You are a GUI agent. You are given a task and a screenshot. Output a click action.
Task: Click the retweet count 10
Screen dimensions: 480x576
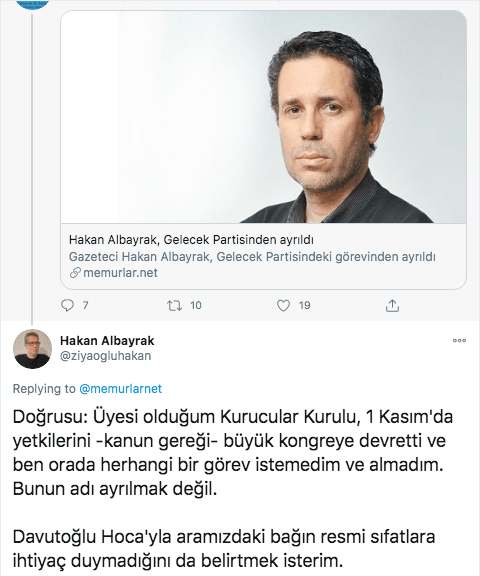[196, 306]
